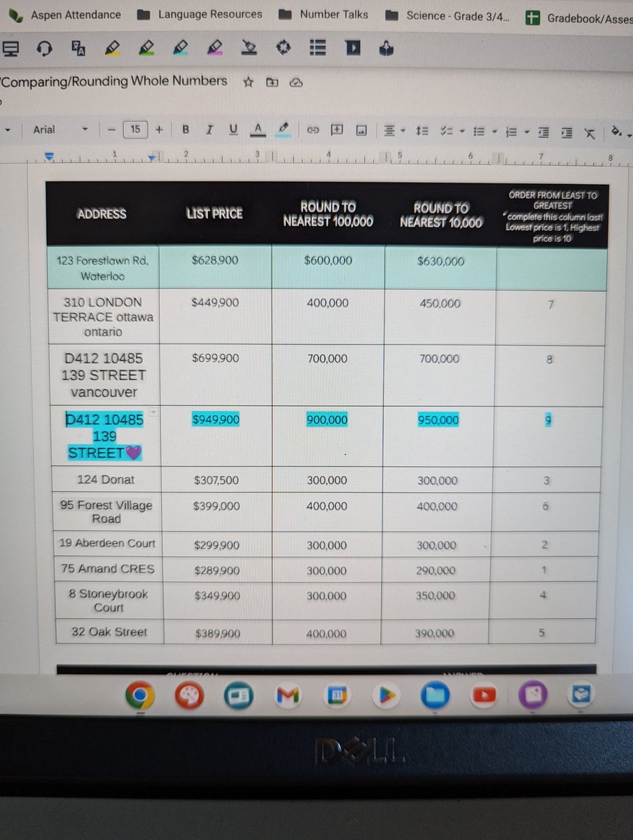Open the Gradebook/Assessment bookmark
The width and height of the screenshot is (633, 840).
point(579,17)
